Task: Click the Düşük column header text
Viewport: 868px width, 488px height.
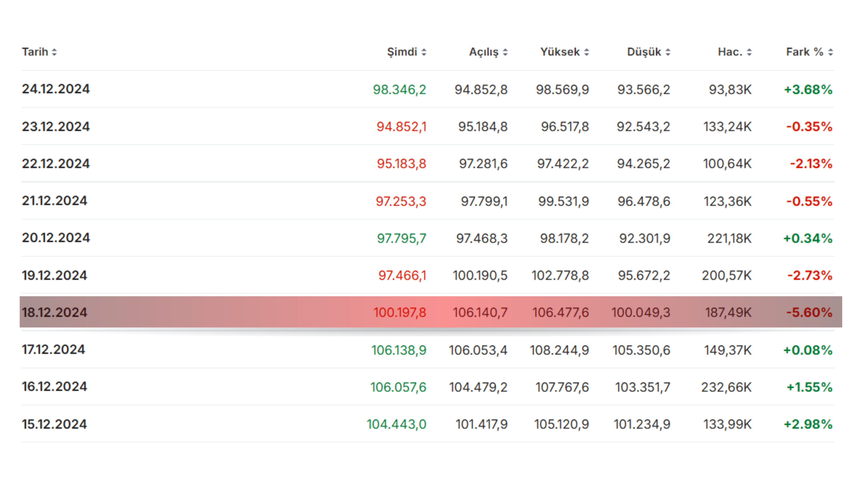Action: pos(644,52)
